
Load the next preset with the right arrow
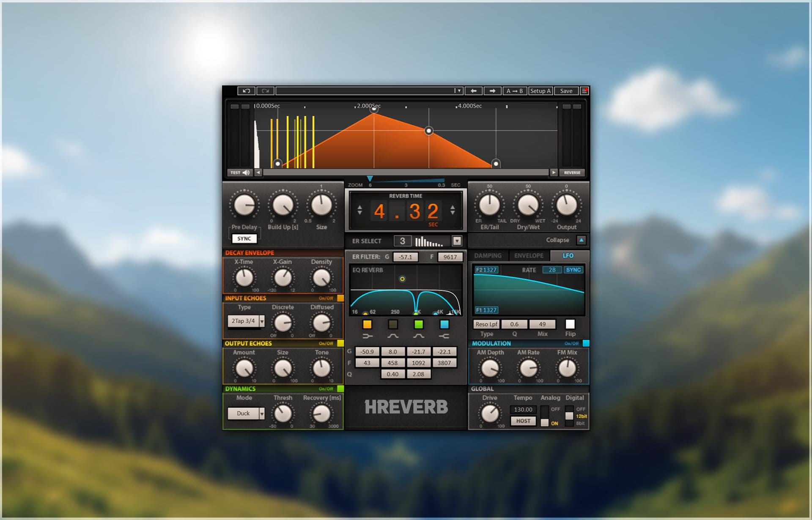point(492,91)
